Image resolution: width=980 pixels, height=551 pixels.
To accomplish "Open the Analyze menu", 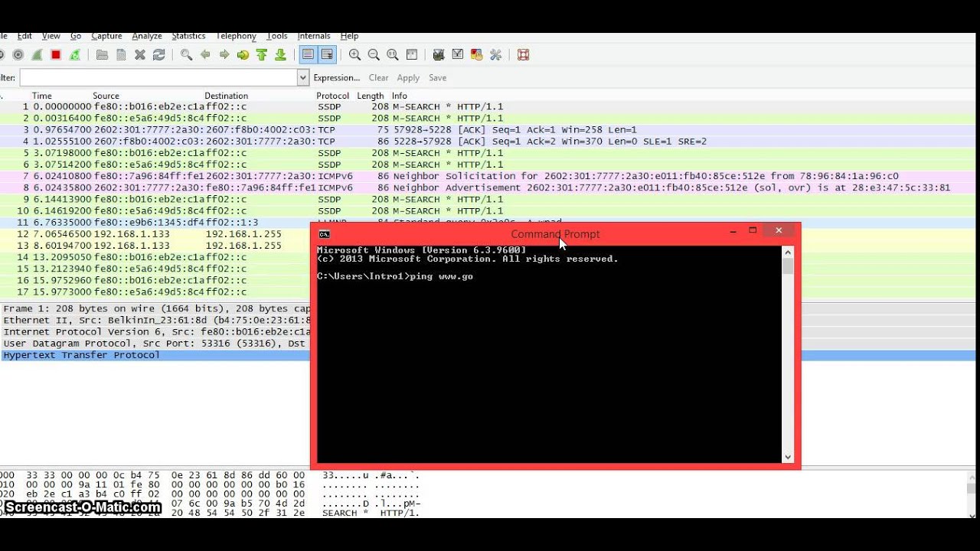I will (x=147, y=36).
